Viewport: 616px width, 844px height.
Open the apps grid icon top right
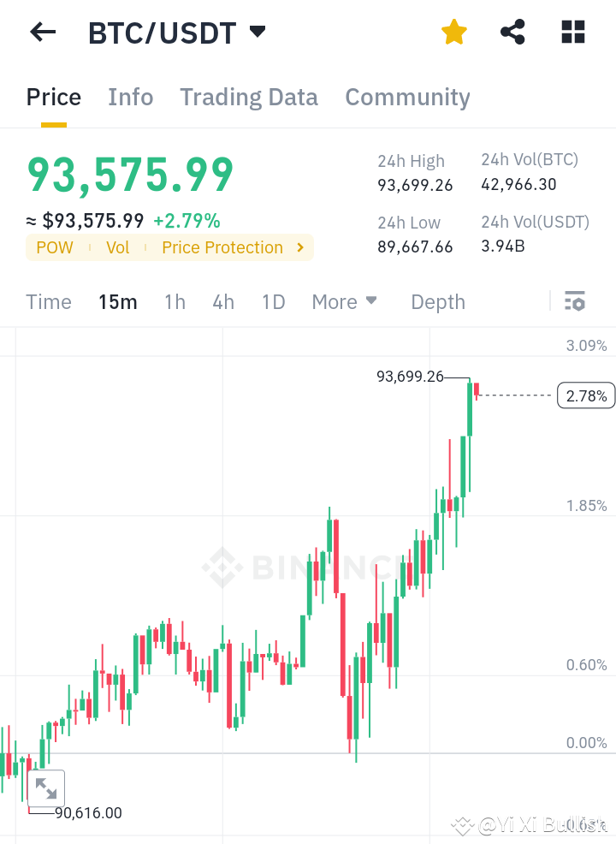[x=572, y=32]
